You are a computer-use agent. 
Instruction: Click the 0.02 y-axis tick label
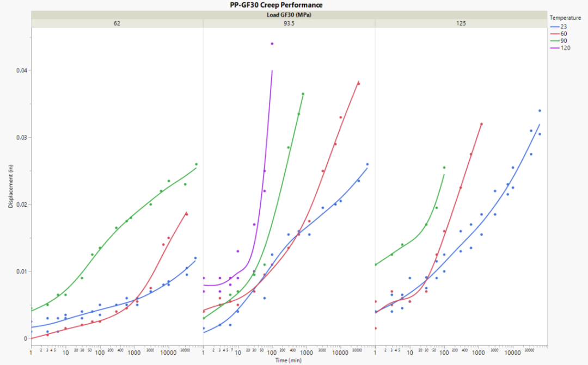22,205
